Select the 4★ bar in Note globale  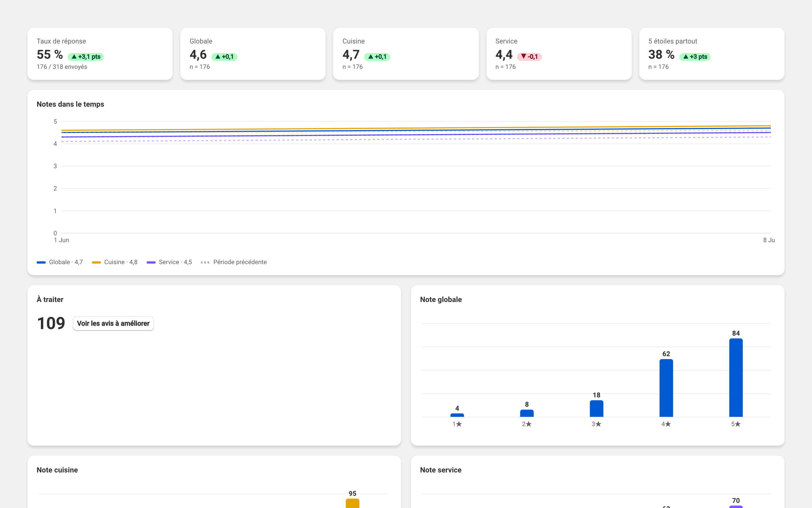tap(666, 388)
